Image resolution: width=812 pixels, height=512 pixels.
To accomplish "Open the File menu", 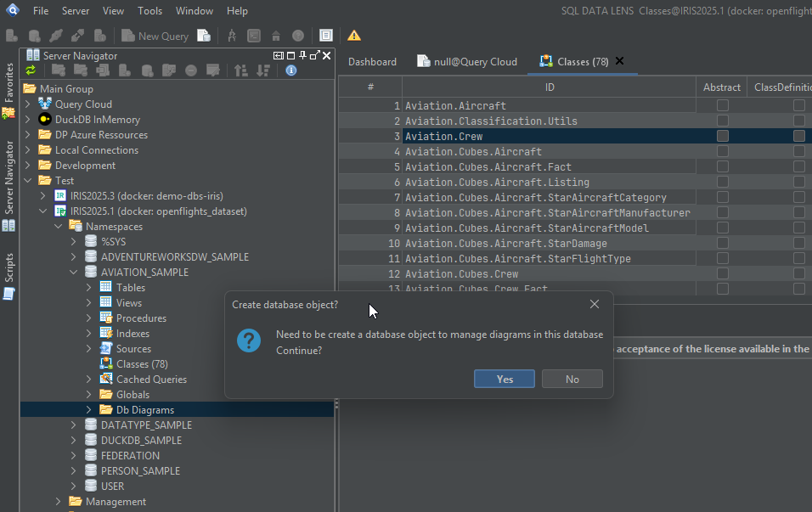I will 41,11.
